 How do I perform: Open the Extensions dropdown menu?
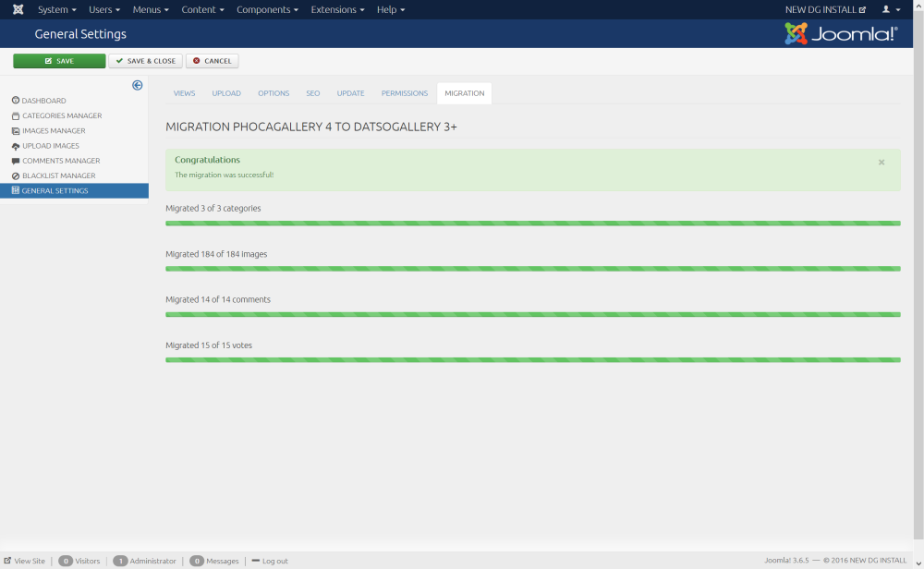pyautogui.click(x=337, y=9)
